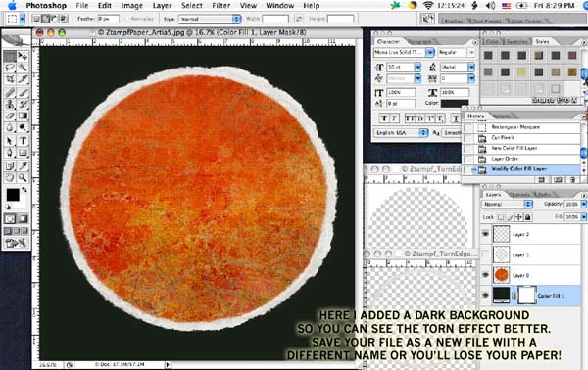The height and width of the screenshot is (370, 588).
Task: Open the layer Fill slider arrow
Action: (x=583, y=217)
